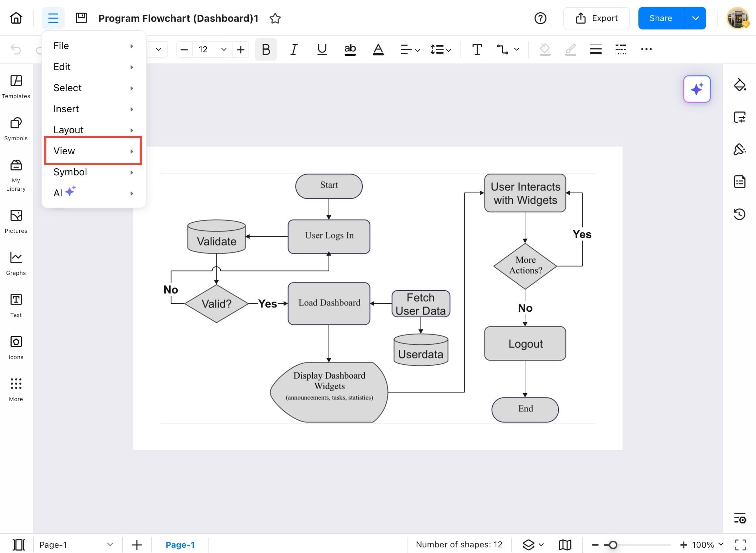Open the Insert submenu
The height and width of the screenshot is (553, 756).
93,109
